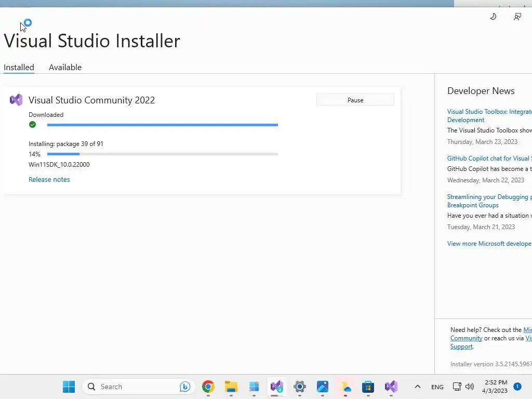
Task: Switch to the Available tab
Action: pyautogui.click(x=65, y=67)
